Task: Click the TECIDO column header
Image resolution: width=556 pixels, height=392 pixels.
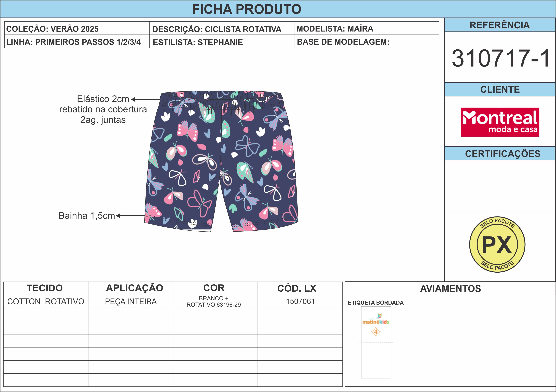Action: click(x=46, y=288)
